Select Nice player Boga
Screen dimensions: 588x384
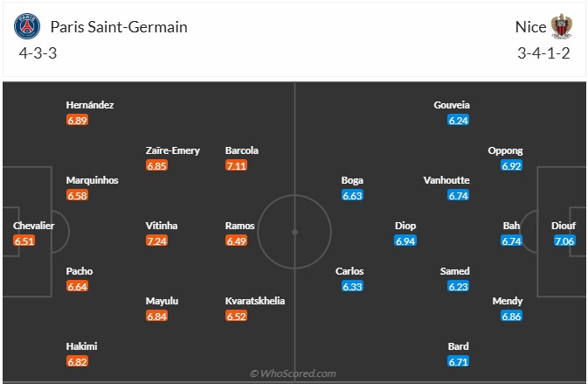tap(352, 180)
